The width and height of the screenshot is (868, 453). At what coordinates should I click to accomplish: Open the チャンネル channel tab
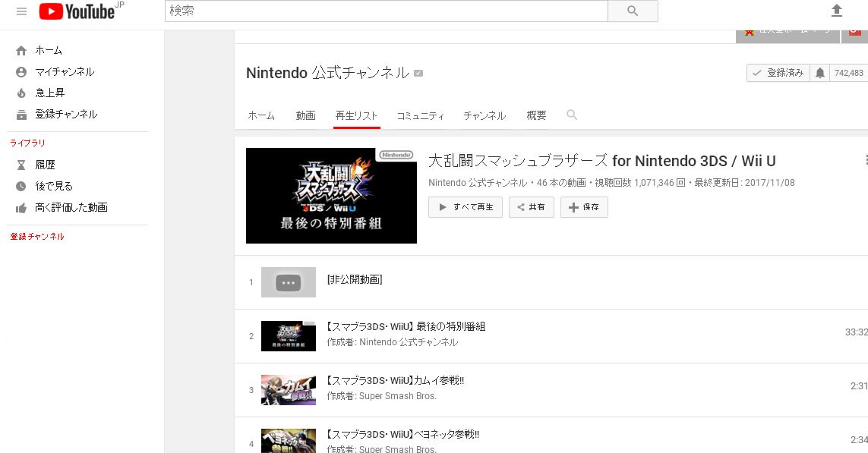[x=485, y=115]
